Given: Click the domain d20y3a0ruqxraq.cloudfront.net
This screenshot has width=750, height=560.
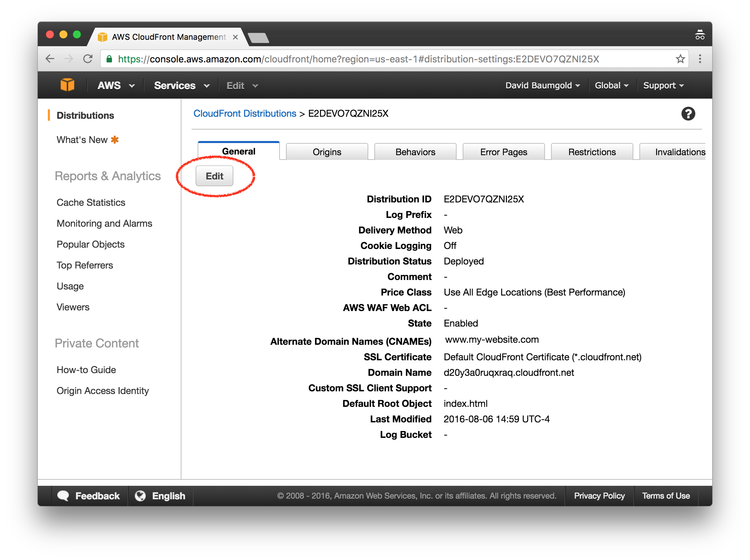Looking at the screenshot, I should click(x=509, y=372).
